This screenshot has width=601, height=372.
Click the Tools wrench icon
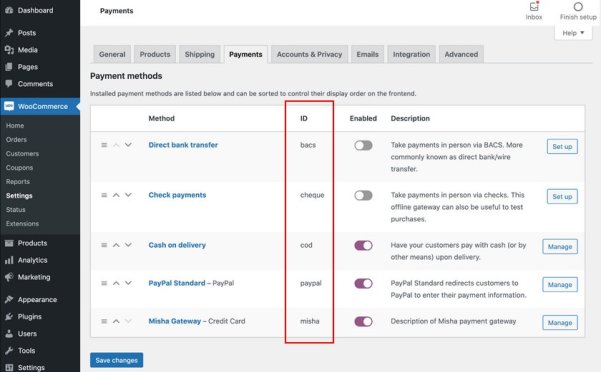9,351
